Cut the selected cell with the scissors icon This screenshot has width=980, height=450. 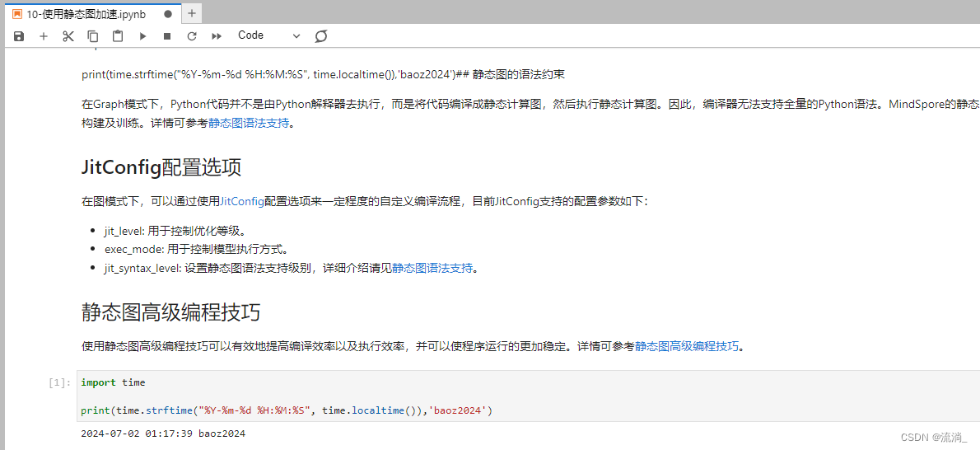(68, 36)
